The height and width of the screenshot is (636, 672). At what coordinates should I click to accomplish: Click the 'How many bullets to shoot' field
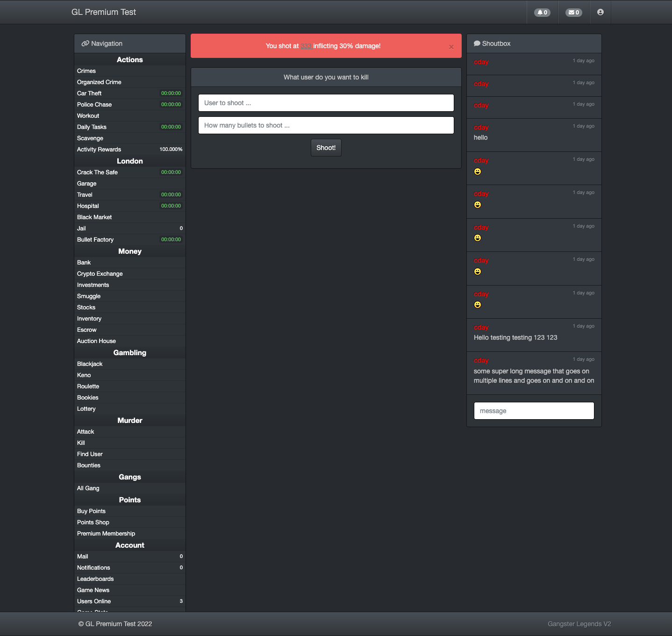[326, 125]
